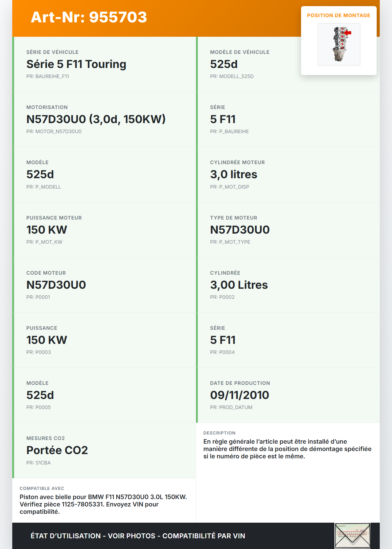Click the PR: PROD_DATUM code

pos(231,407)
